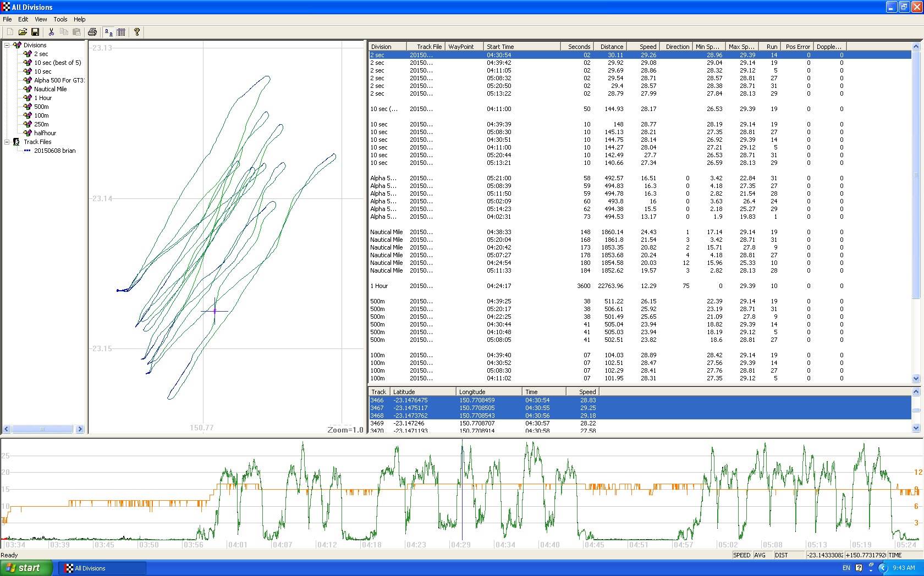Click the Save floppy disk icon
Image resolution: width=924 pixels, height=576 pixels.
tap(35, 32)
